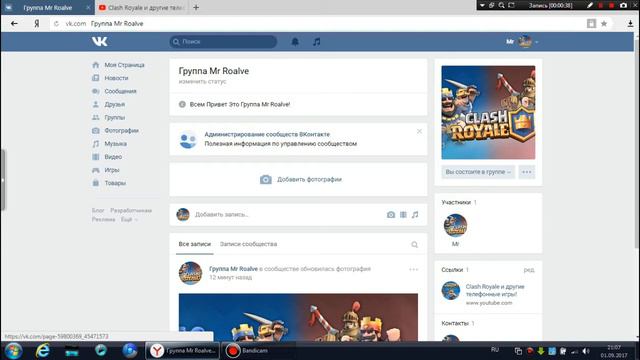Click Yandex Я button near address bar

[x=37, y=24]
